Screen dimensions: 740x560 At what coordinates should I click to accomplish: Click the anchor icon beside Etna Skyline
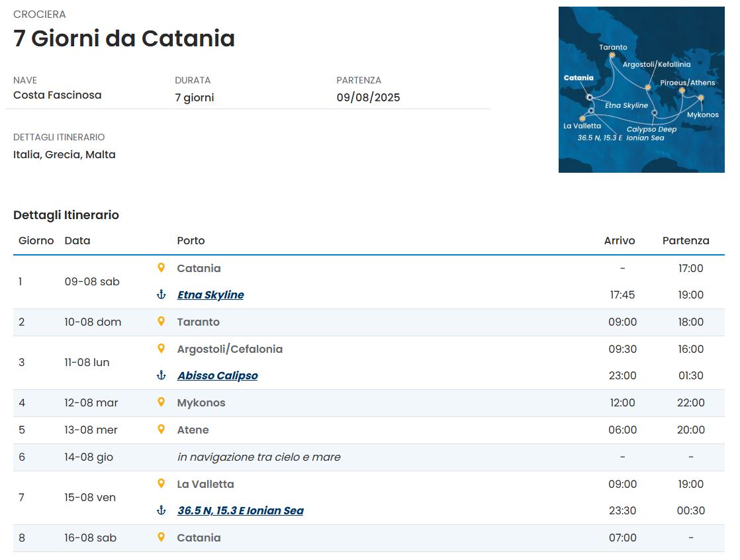pyautogui.click(x=161, y=295)
